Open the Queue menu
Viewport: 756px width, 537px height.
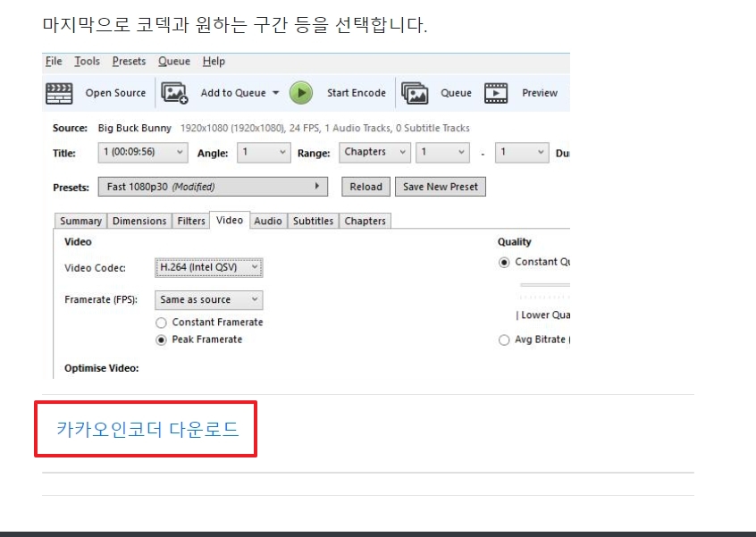(174, 62)
